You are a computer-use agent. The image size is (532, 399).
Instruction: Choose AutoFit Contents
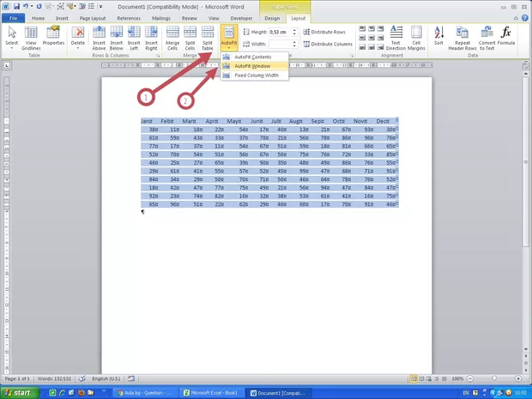pyautogui.click(x=255, y=57)
